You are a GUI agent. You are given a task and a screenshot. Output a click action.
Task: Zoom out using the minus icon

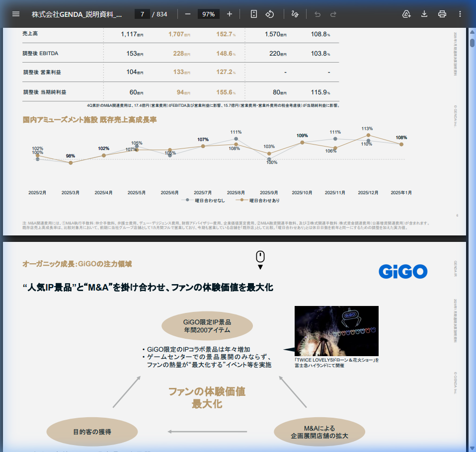pos(188,14)
